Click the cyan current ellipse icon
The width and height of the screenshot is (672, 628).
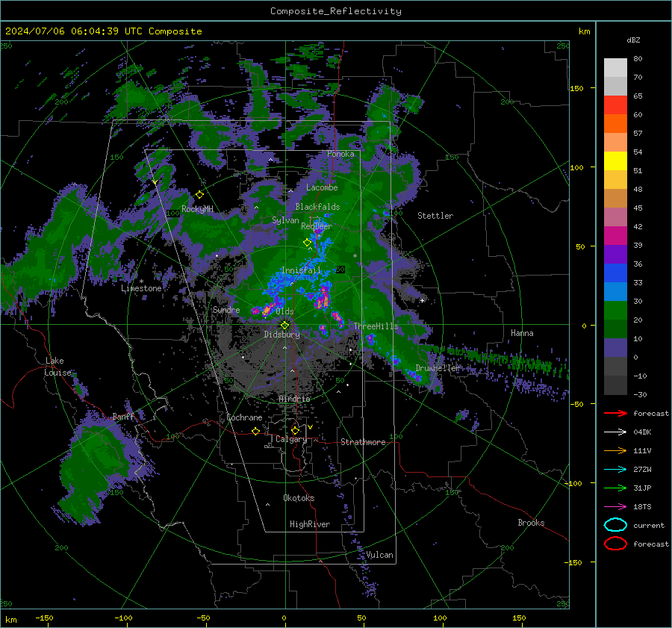pos(615,525)
